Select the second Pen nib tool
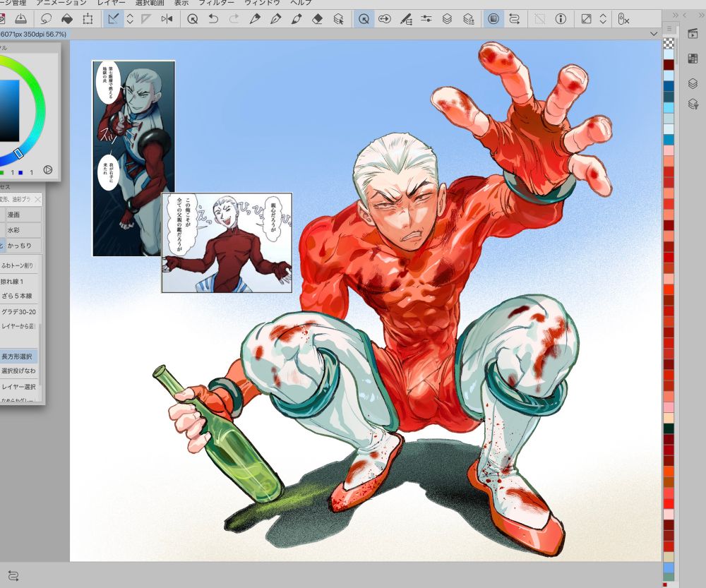This screenshot has height=588, width=706. coord(275,19)
